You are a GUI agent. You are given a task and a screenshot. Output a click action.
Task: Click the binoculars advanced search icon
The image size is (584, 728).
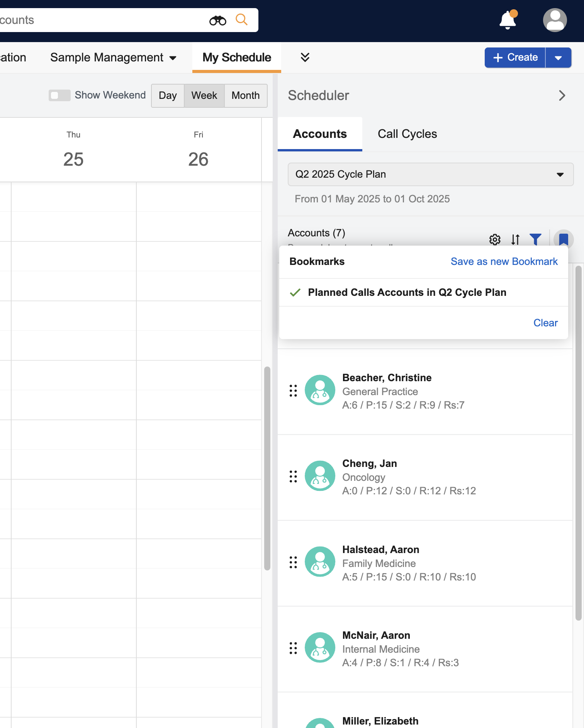pos(217,20)
